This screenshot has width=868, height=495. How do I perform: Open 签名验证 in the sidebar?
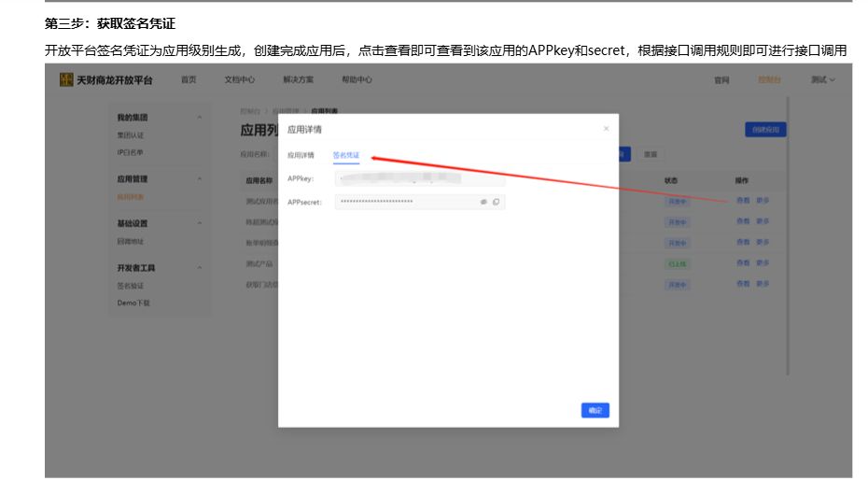pyautogui.click(x=130, y=286)
